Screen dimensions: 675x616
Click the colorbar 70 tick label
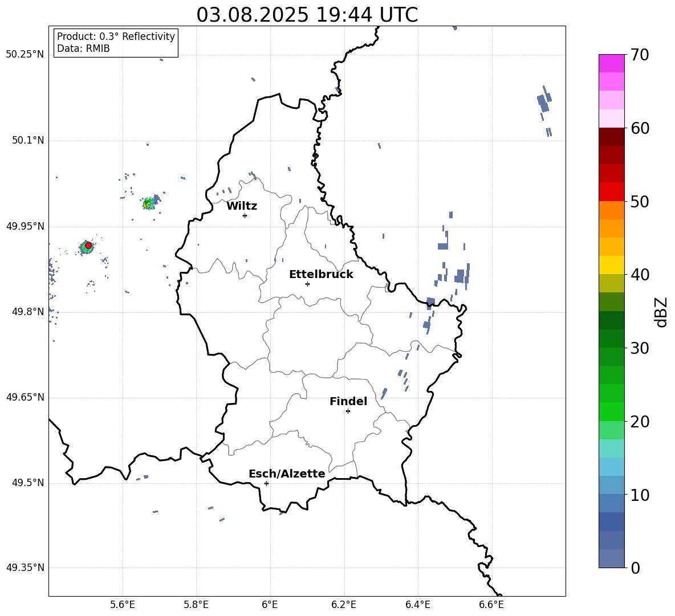click(x=640, y=55)
